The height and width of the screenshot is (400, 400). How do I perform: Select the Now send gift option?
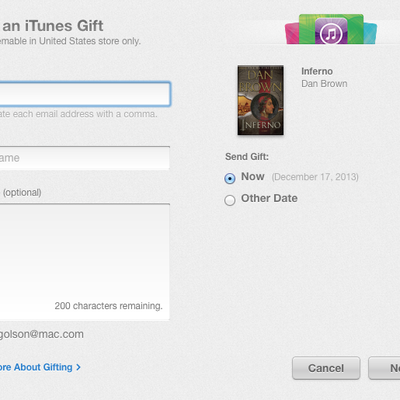pos(230,178)
